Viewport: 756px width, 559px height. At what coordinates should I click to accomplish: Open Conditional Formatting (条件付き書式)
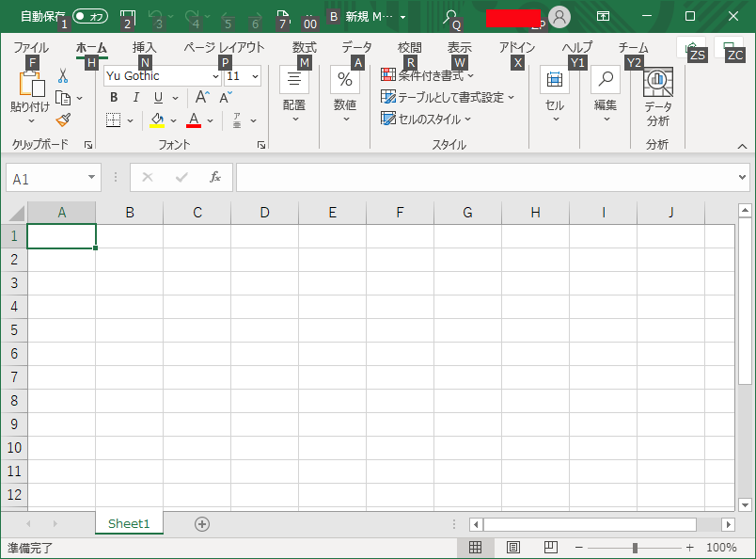427,75
